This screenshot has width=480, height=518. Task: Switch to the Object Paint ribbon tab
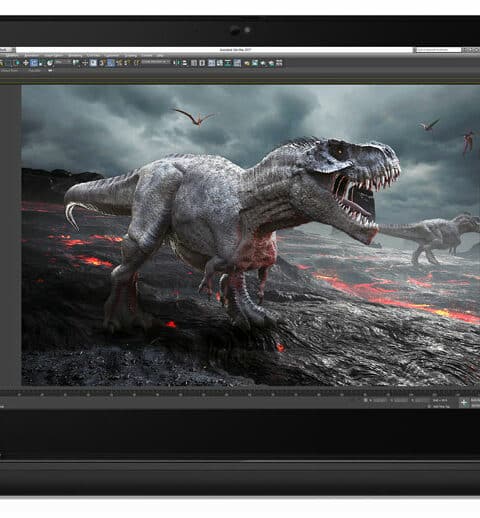[x=10, y=70]
